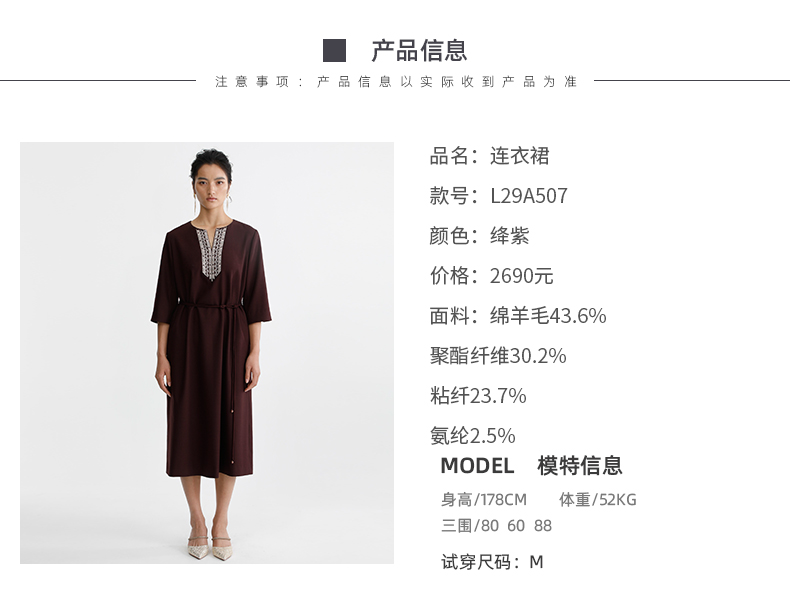Click the fabric 绵羊毛43.6% line
The height and width of the screenshot is (613, 790).
pyautogui.click(x=518, y=316)
